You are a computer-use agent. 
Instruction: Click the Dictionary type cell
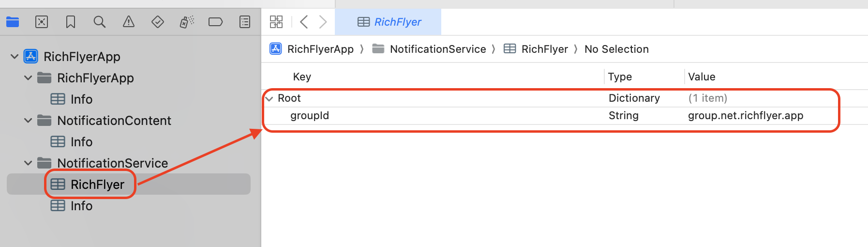634,98
